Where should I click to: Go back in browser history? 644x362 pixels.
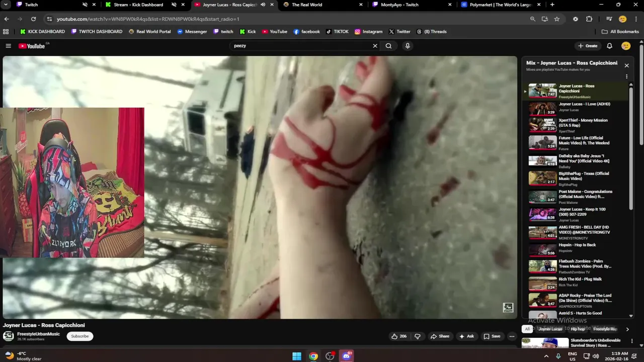(7, 19)
